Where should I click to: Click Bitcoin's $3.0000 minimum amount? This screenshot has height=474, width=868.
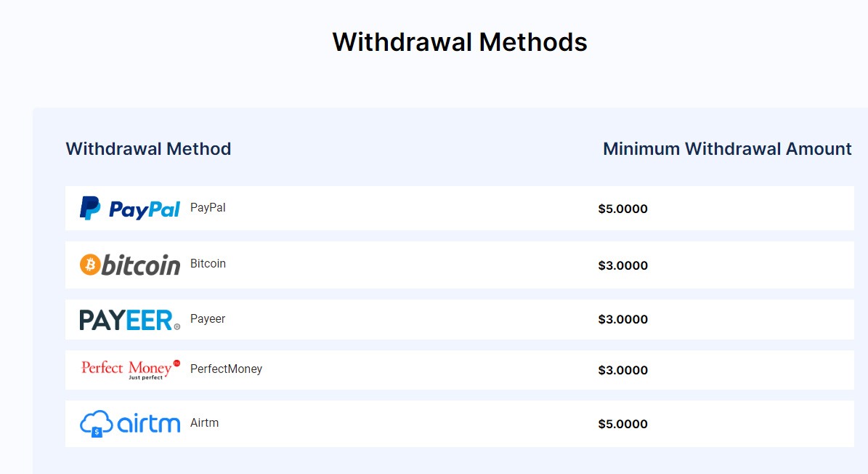[622, 265]
